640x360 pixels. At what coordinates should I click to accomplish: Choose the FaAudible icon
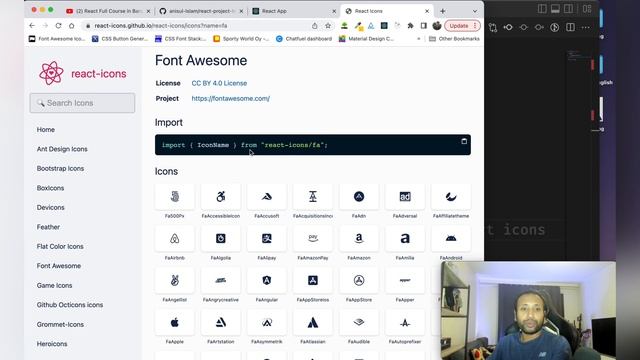point(359,323)
